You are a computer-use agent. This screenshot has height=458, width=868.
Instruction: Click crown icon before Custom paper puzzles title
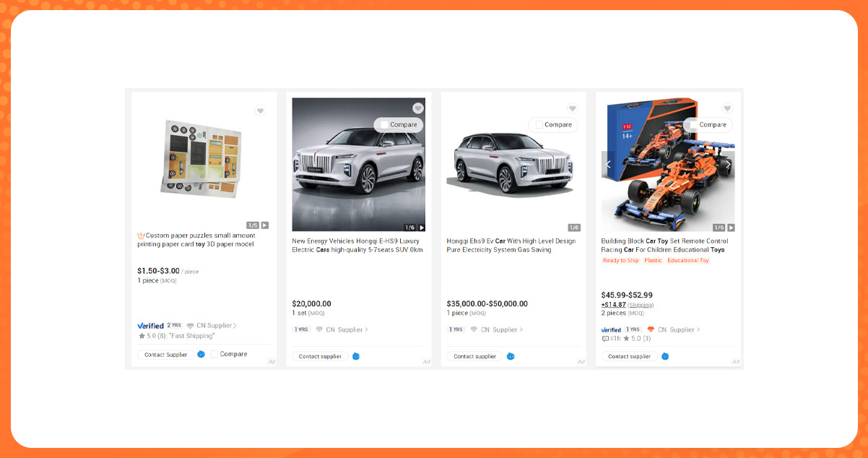[141, 236]
